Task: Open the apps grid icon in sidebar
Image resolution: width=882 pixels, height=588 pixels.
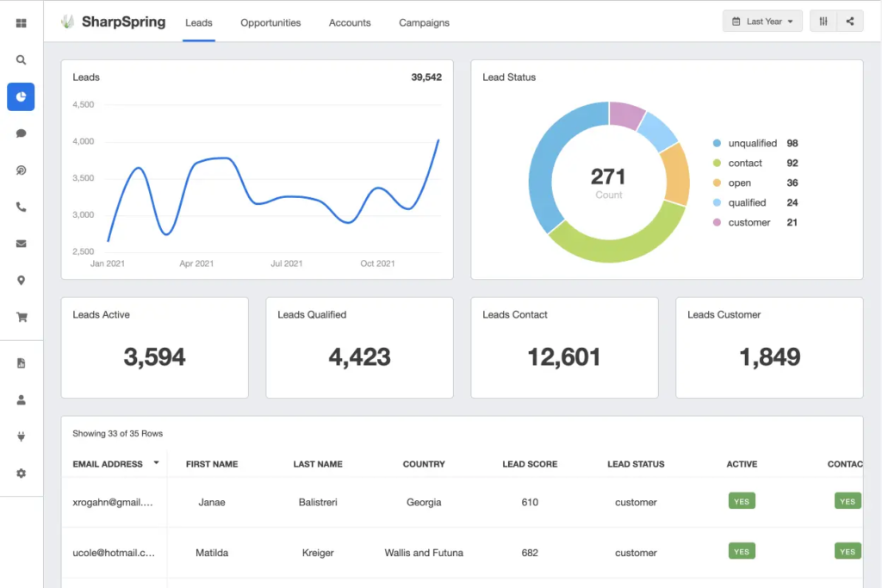Action: click(21, 23)
